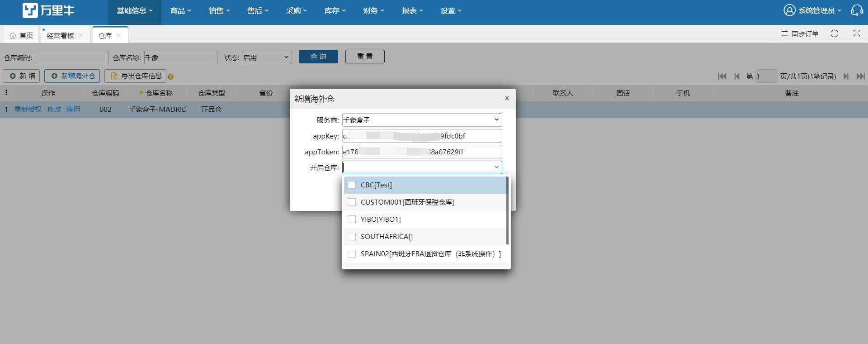
Task: Switch to the 经营看板 tab
Action: pyautogui.click(x=60, y=35)
